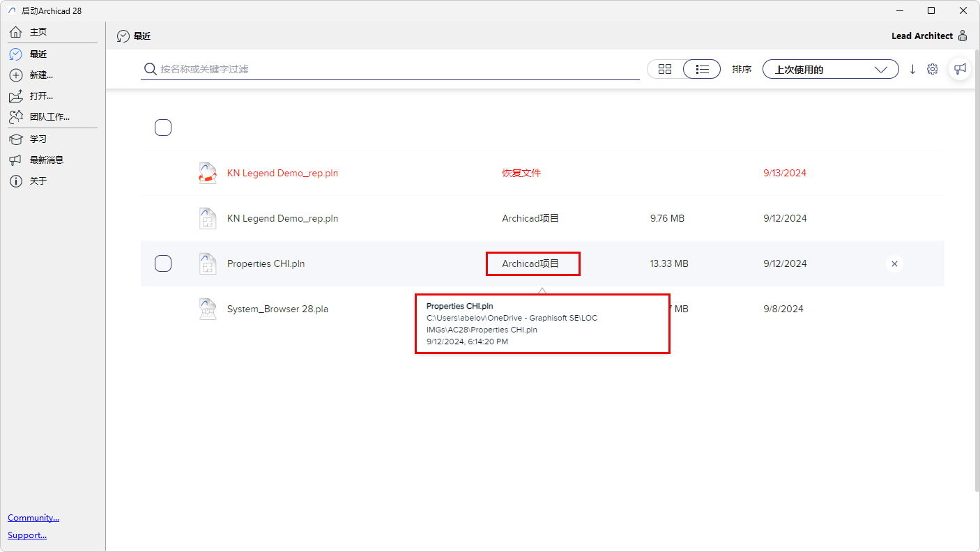Reverse sort order with the down arrow
Image resolution: width=980 pixels, height=552 pixels.
click(912, 69)
